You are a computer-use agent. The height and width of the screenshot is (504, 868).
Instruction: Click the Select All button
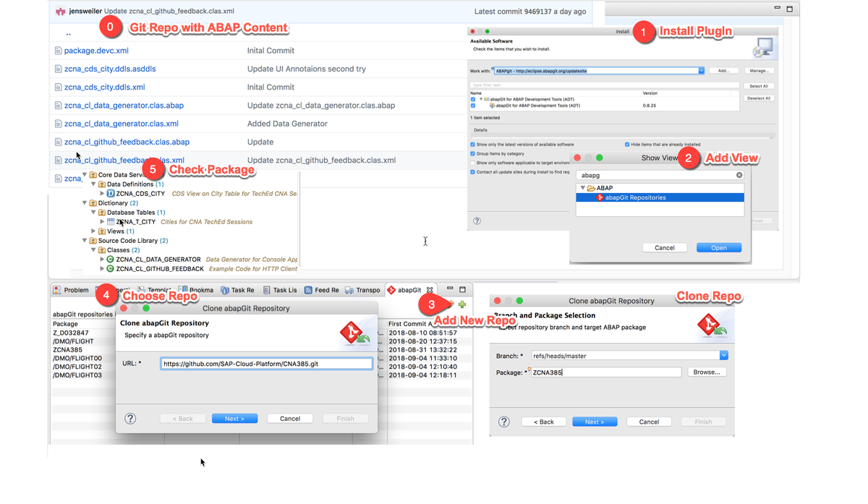click(759, 86)
